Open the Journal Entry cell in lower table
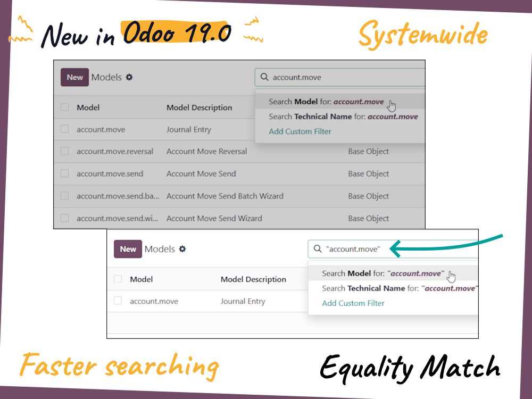Screen dimensions: 532x399 (243, 301)
